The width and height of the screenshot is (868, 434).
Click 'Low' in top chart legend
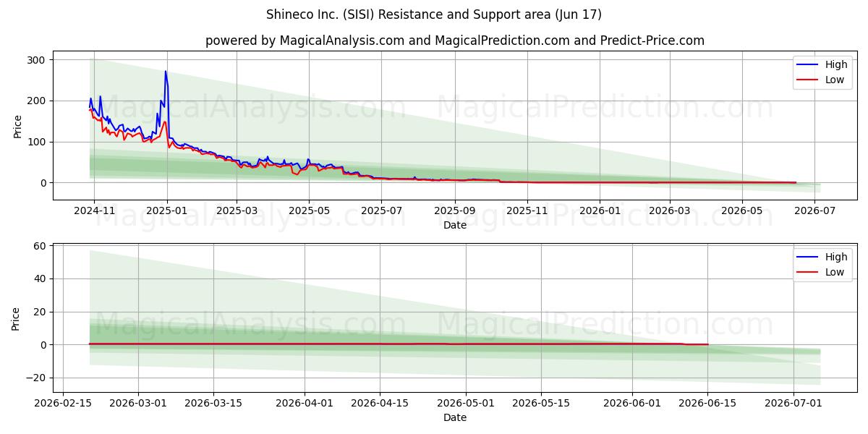pos(835,80)
